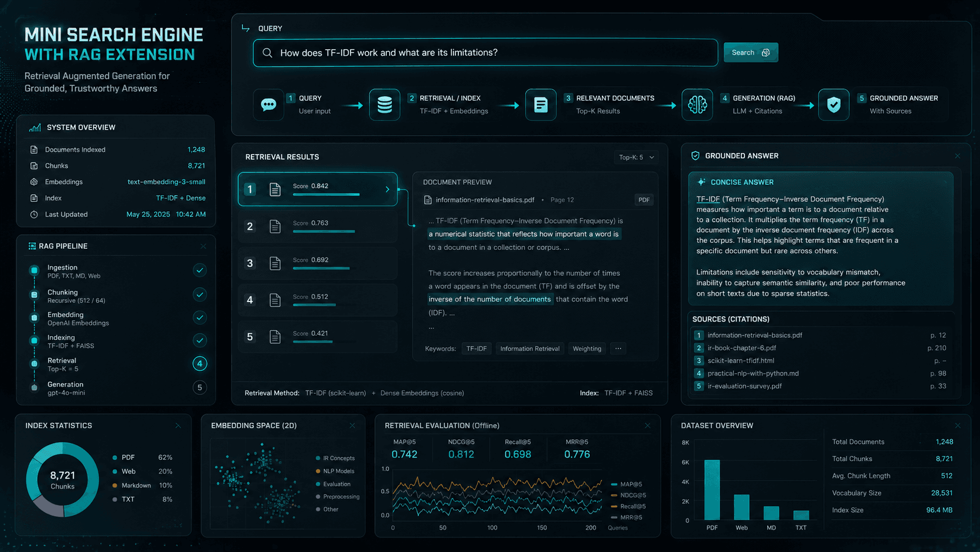Select the Ingestion pipeline node

point(34,270)
